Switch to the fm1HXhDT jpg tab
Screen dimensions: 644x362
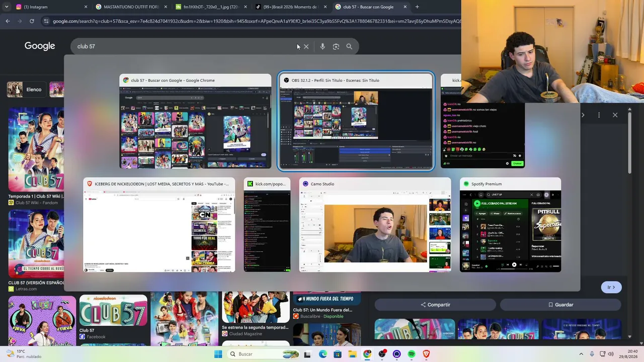click(211, 7)
